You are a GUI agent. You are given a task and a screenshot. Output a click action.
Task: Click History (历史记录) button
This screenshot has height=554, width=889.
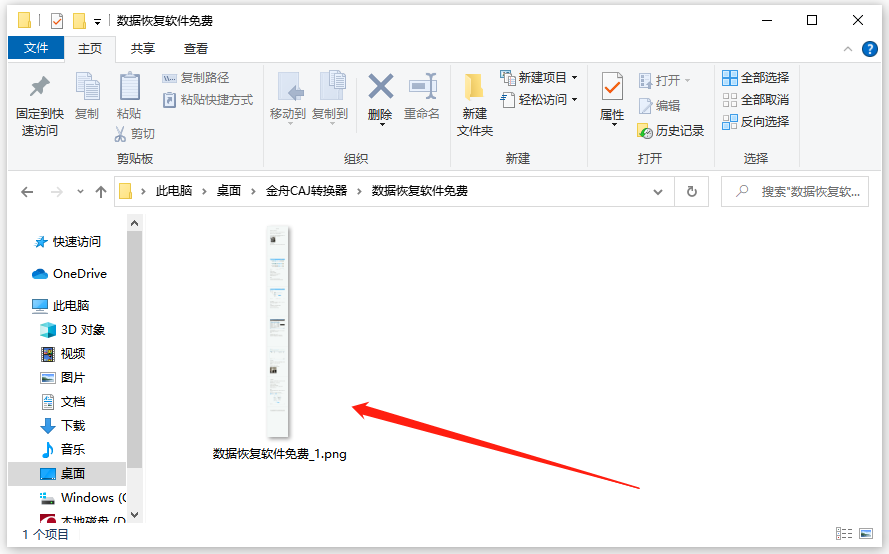tap(670, 131)
